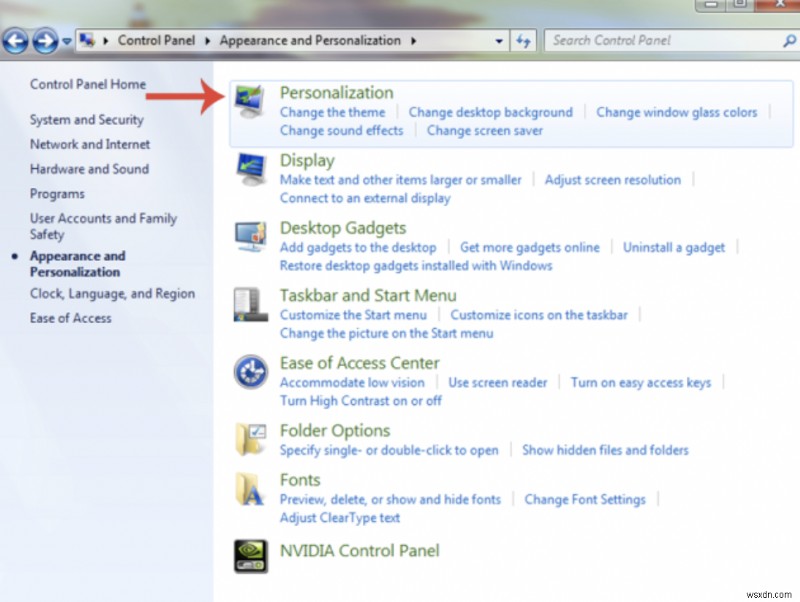Click Make text and other items larger or smaller
The width and height of the screenshot is (800, 602).
point(401,180)
